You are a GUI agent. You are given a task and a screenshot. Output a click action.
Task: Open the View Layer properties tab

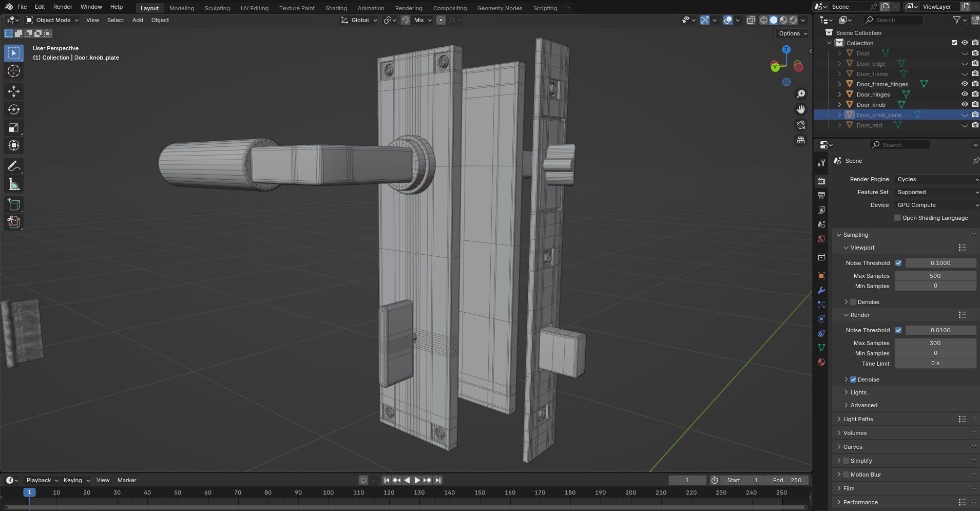click(x=821, y=210)
